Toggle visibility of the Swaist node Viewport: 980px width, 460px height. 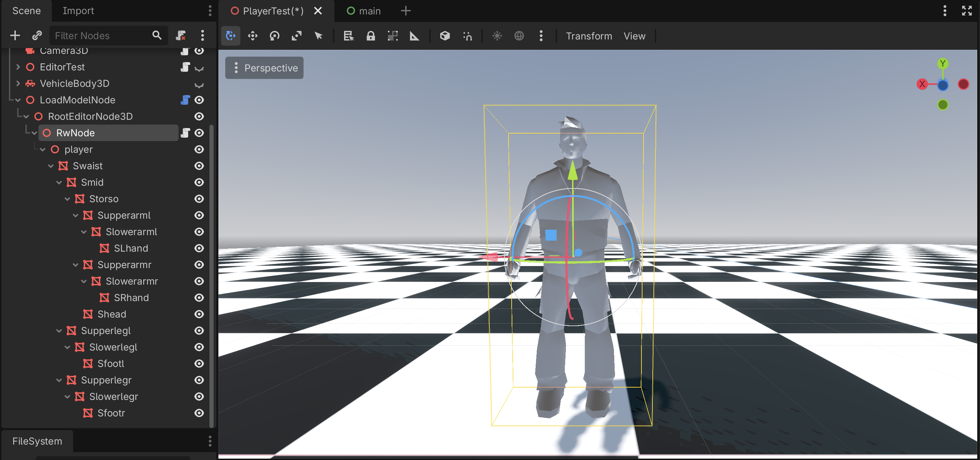199,166
